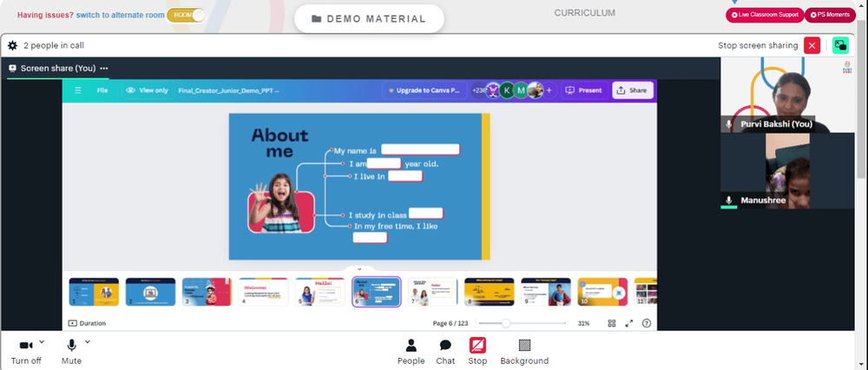Enter fullscreen mode in Canva
The image size is (868, 370).
point(628,323)
